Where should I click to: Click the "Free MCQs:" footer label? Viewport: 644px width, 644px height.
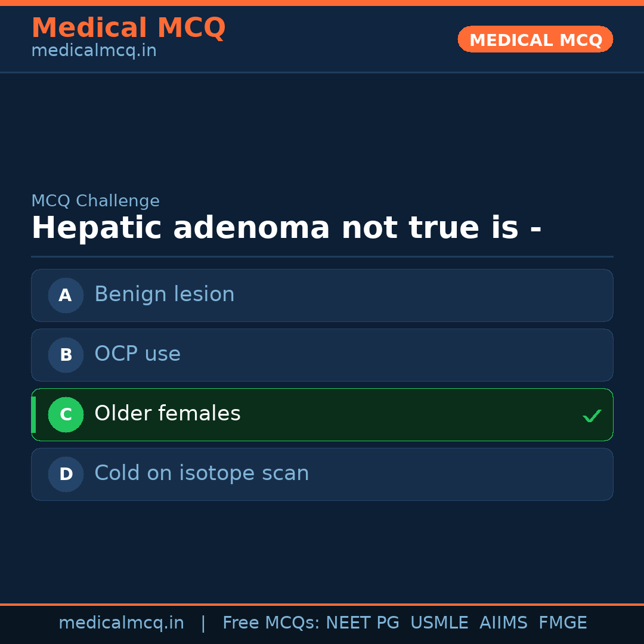point(271,623)
